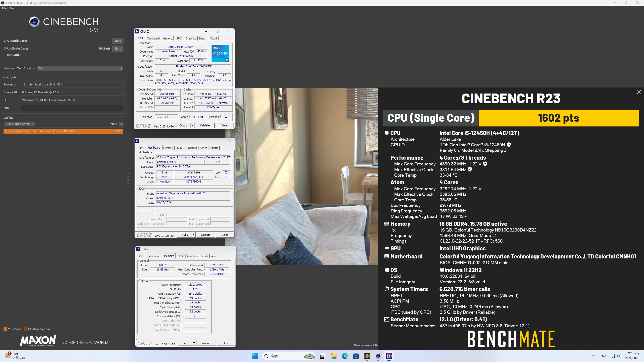This screenshot has width=644, height=362.
Task: Open Tools dropdown arrow in CPU-Z CPU window
Action: click(x=193, y=125)
